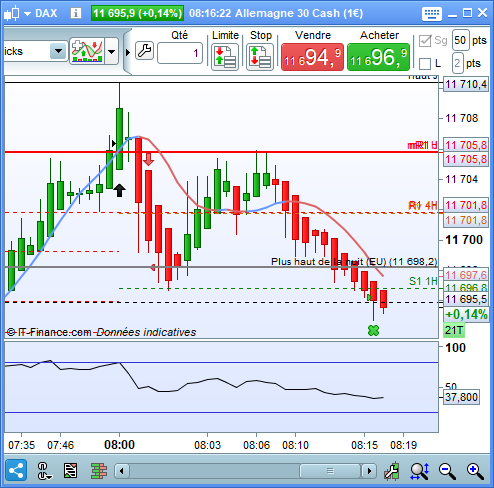Click the +0,14% variation label on axis
Viewport: 494px width, 488px height.
coord(466,314)
